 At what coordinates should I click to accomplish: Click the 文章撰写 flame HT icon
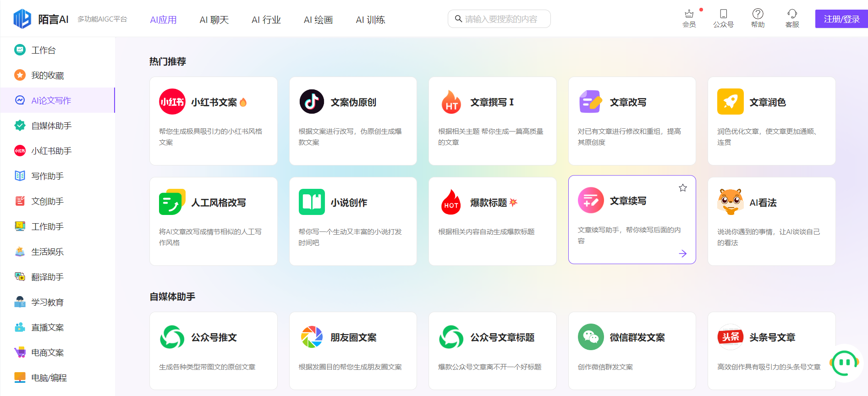[x=451, y=102]
